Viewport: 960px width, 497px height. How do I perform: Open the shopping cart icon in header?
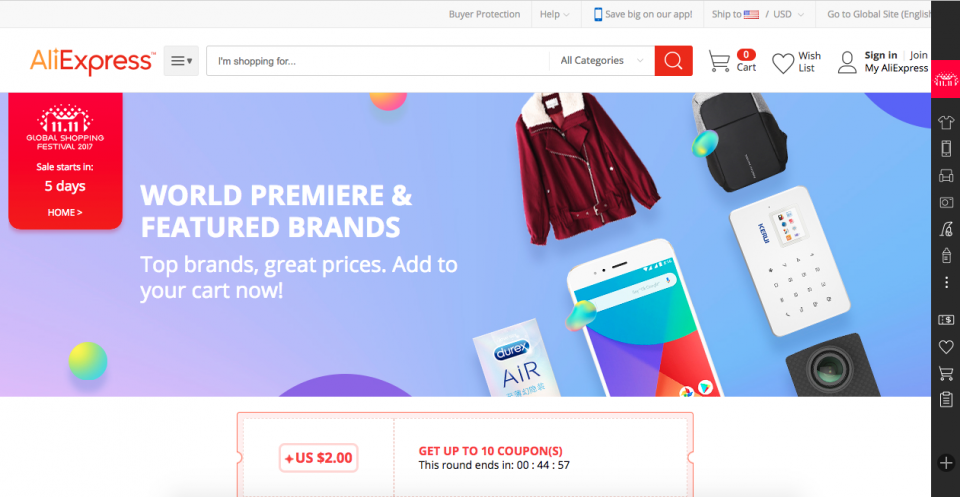click(719, 61)
